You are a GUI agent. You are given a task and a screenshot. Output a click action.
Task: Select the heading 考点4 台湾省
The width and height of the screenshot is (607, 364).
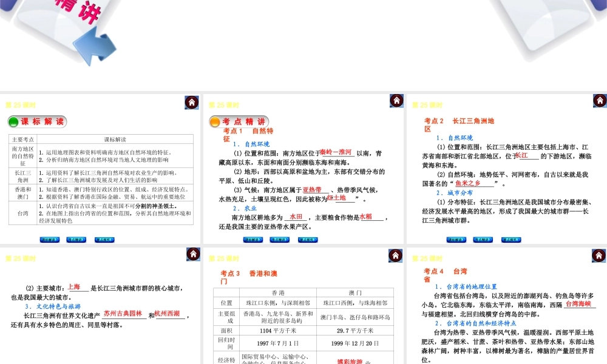[x=445, y=275]
